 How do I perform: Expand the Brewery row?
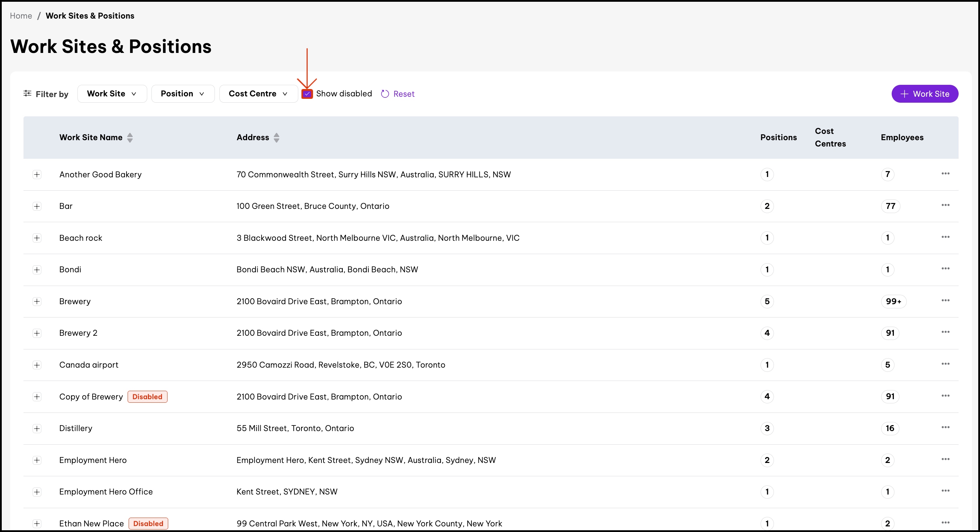tap(37, 301)
